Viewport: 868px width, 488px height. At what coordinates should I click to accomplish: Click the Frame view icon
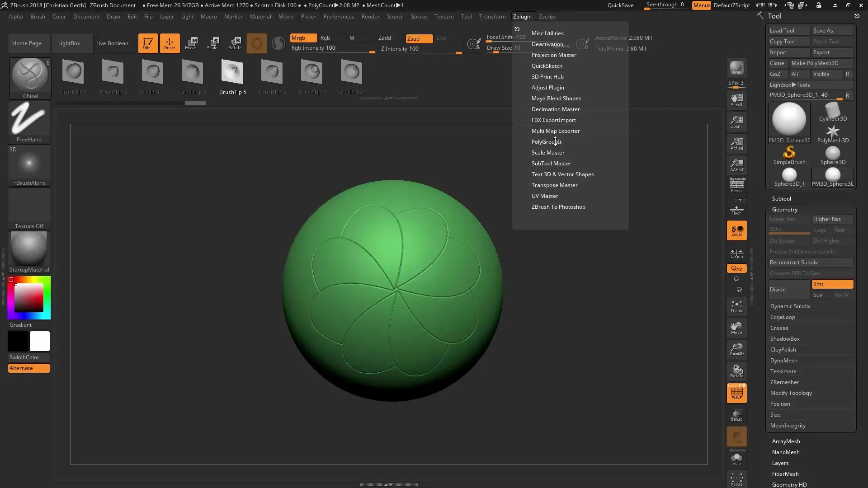point(736,306)
